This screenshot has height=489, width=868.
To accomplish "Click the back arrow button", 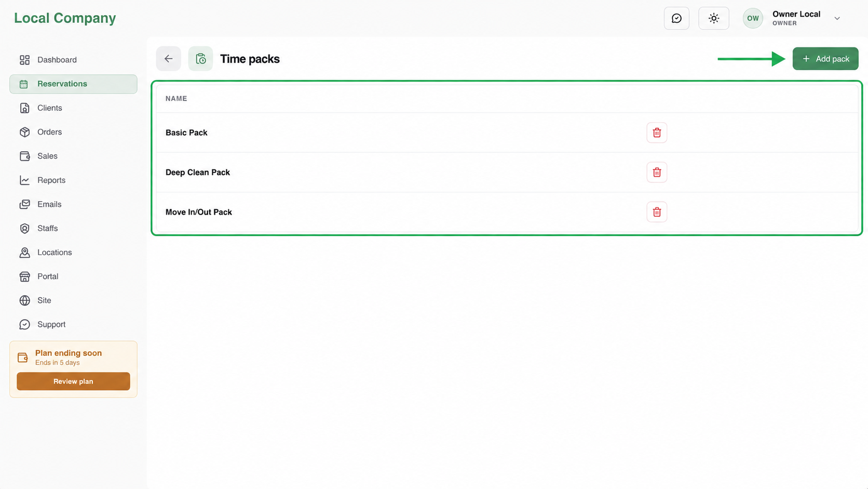I will click(x=168, y=59).
